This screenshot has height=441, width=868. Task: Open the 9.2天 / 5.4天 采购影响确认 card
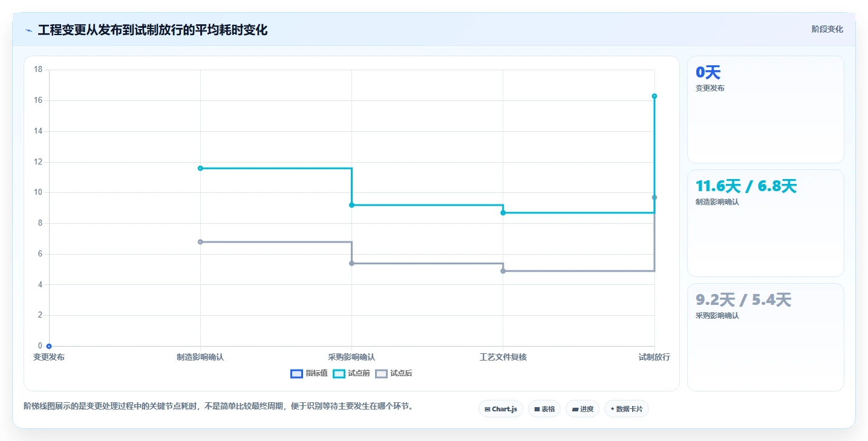click(765, 337)
